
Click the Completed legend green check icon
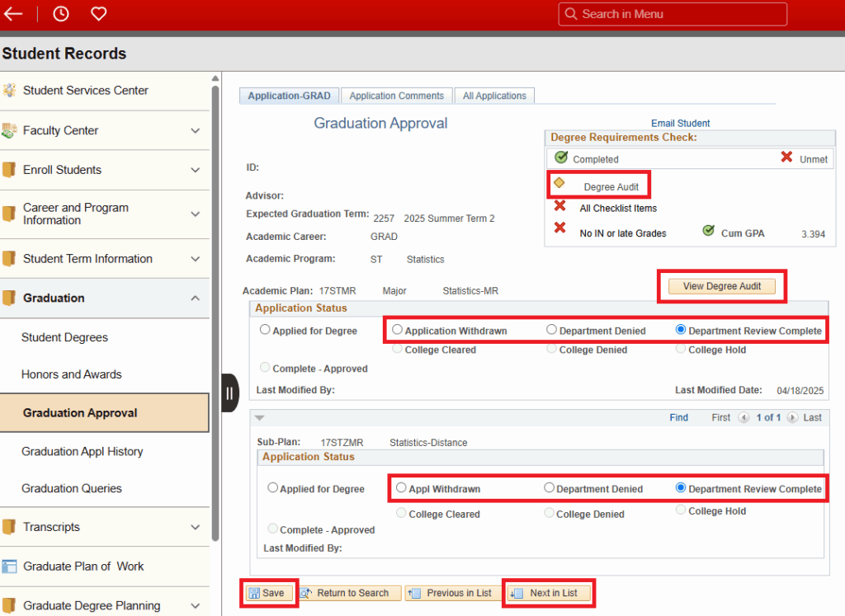tap(561, 157)
